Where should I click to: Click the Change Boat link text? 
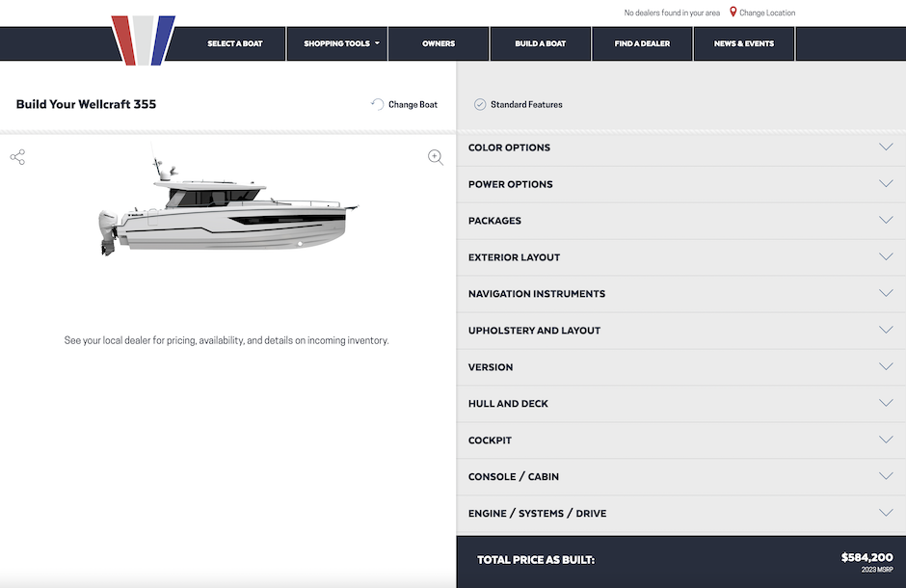413,104
